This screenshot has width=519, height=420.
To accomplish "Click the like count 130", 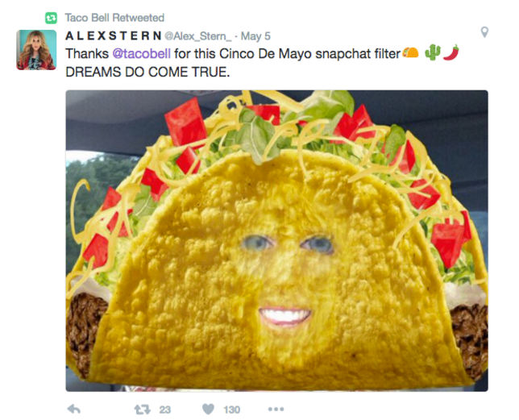I will point(231,410).
